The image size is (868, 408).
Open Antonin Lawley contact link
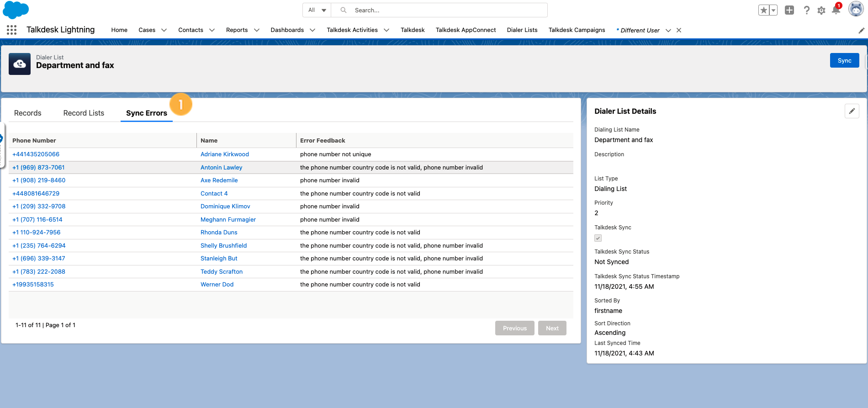pos(221,168)
